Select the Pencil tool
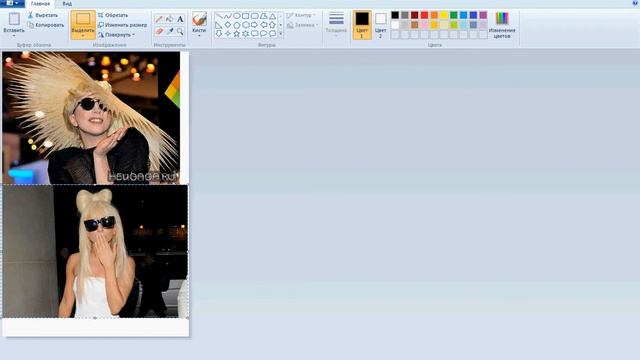 (x=159, y=19)
